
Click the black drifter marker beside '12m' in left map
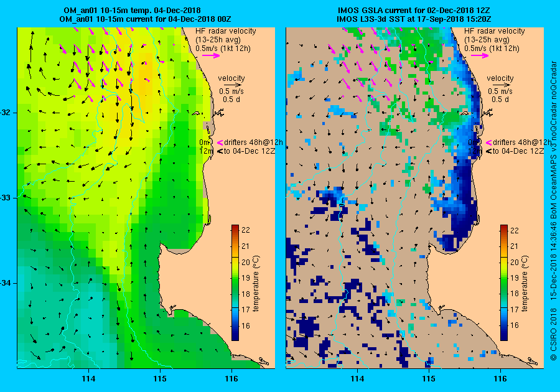220,151
